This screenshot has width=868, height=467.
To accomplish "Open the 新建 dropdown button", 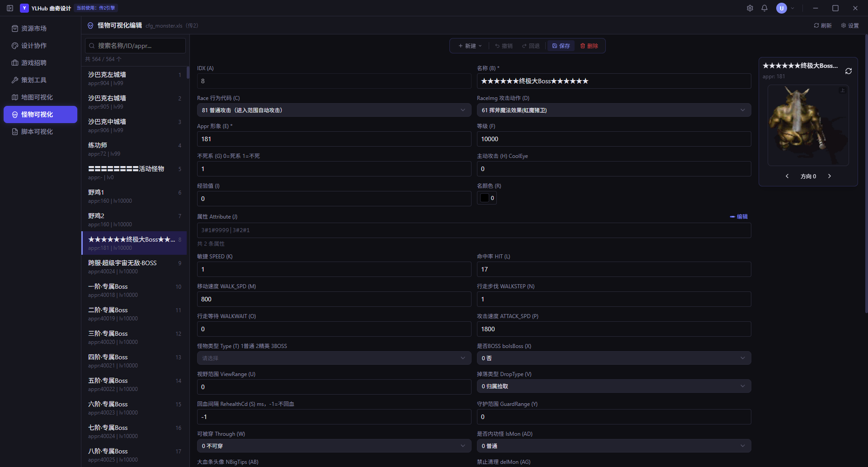I will [x=470, y=46].
